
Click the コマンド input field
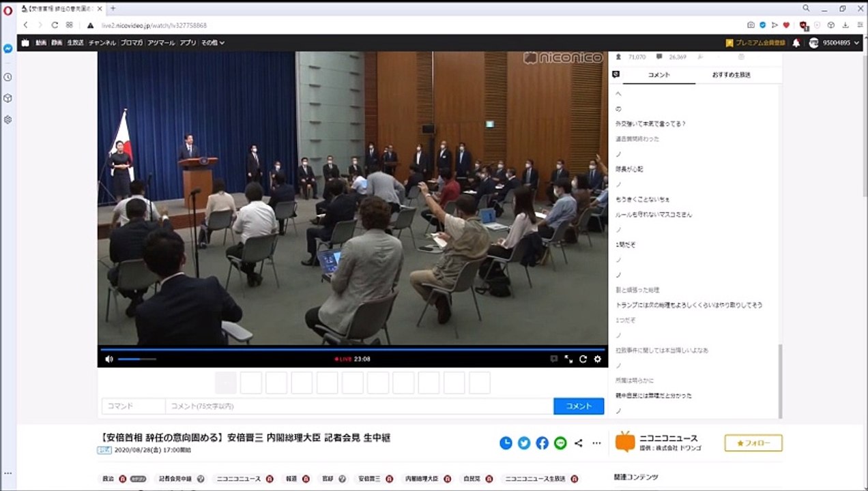pyautogui.click(x=134, y=406)
